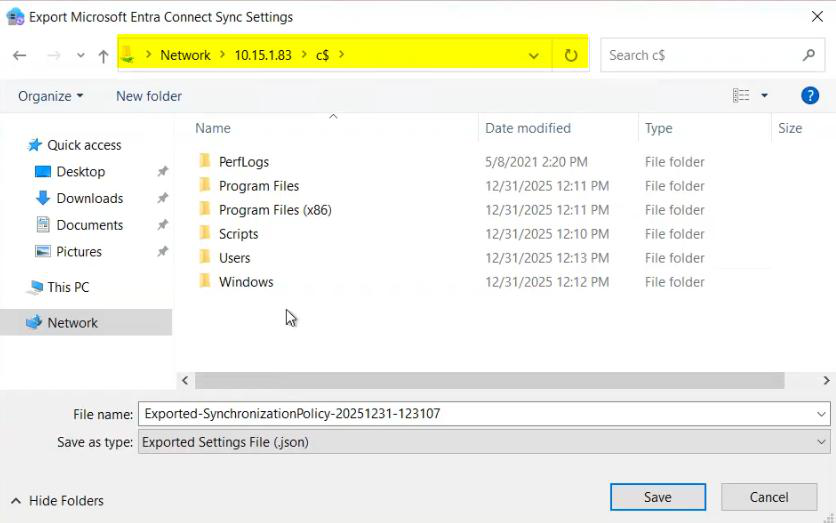The width and height of the screenshot is (836, 523).
Task: Sort by Date modified column
Action: pos(528,128)
